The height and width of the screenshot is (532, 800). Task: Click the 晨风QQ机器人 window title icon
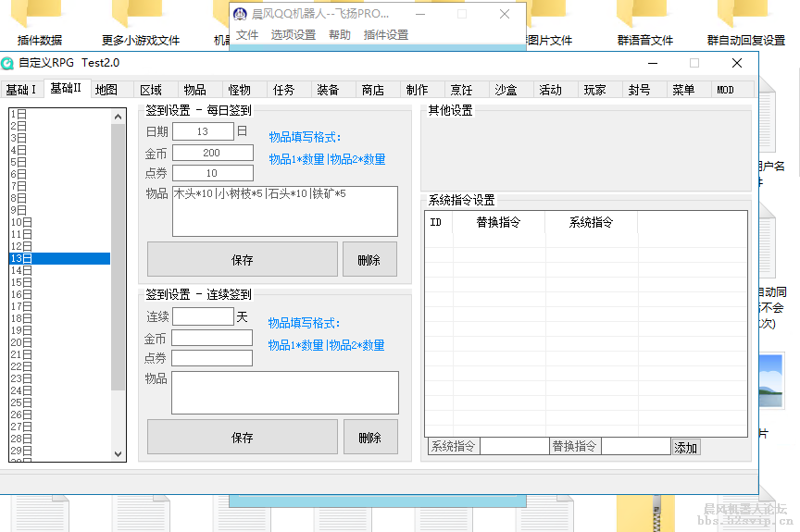coord(240,14)
